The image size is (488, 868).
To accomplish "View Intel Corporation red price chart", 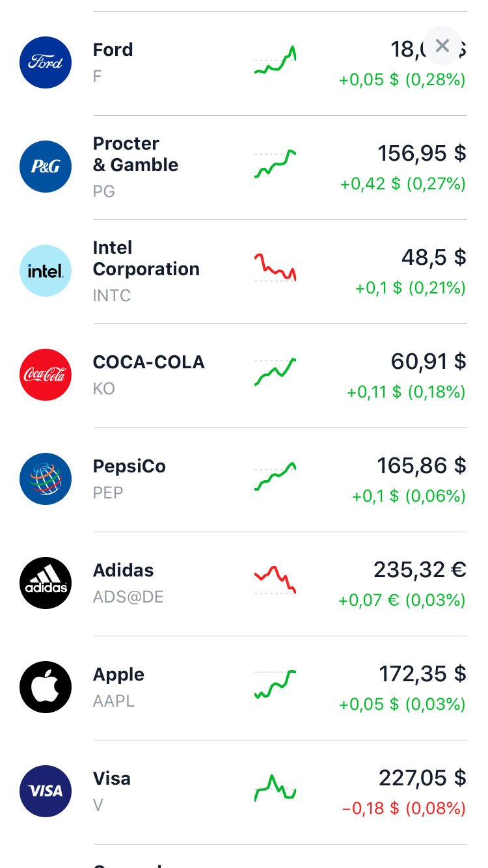I will 275,267.
